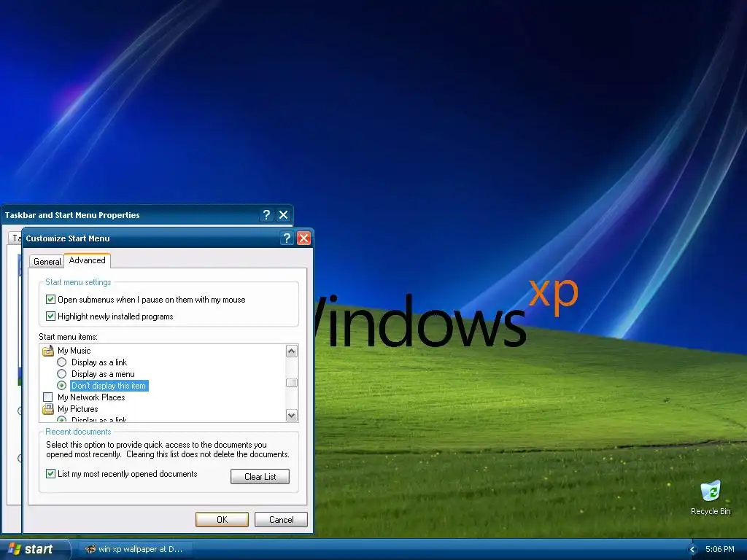This screenshot has height=560, width=747.
Task: Toggle Open submenus on mouse pause
Action: pos(50,300)
